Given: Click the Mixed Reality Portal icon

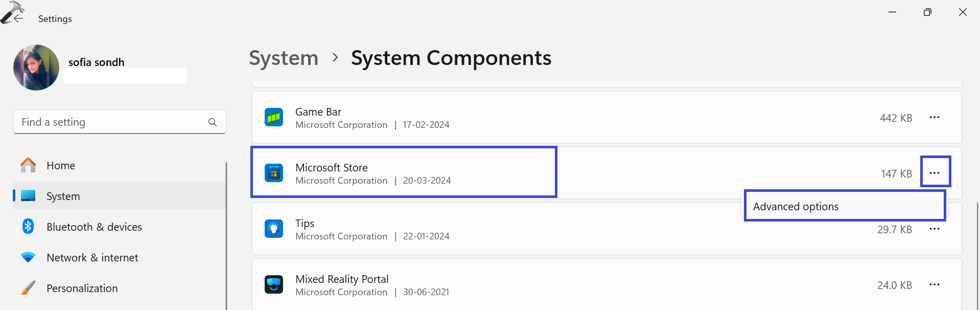Looking at the screenshot, I should (274, 284).
